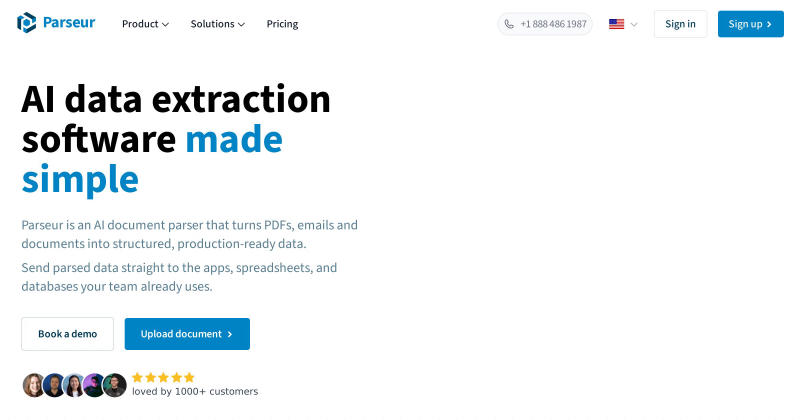Open the Pricing page
This screenshot has height=420, width=800.
coord(282,24)
